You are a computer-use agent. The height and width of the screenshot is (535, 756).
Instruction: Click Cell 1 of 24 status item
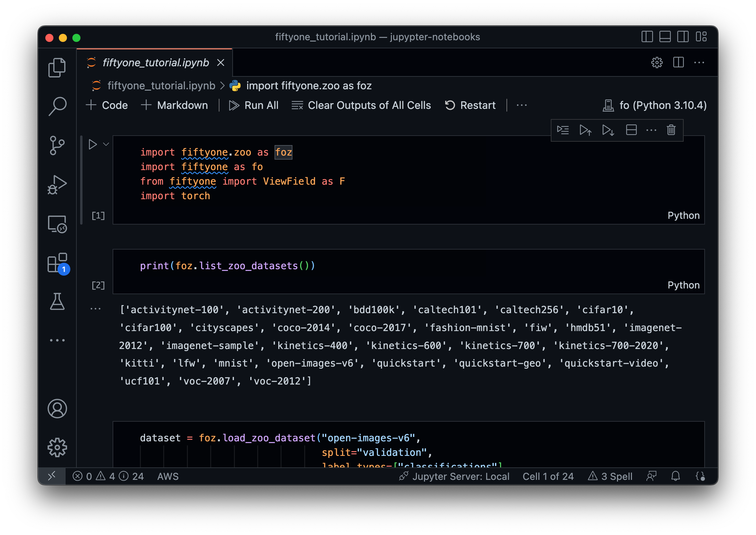click(548, 476)
